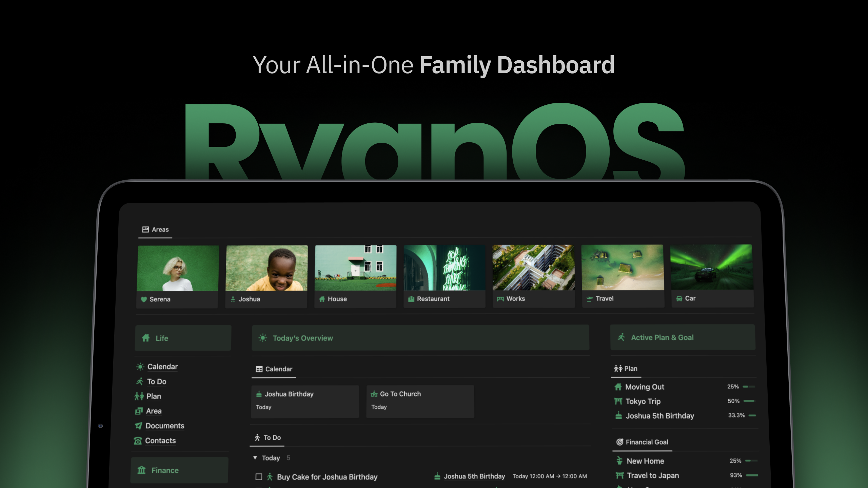Select the Plan tab under Active Plan & Goal
Image resolution: width=868 pixels, height=488 pixels.
click(626, 368)
